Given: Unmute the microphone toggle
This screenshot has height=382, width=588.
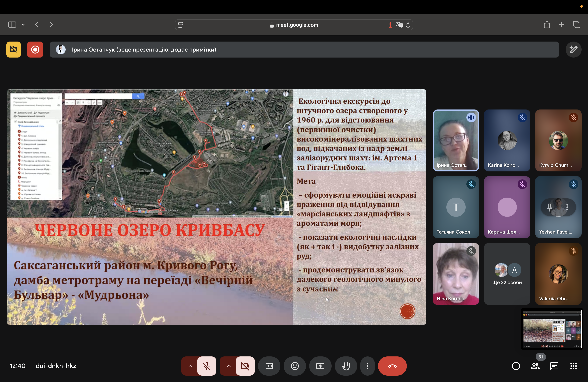Looking at the screenshot, I should pyautogui.click(x=207, y=366).
